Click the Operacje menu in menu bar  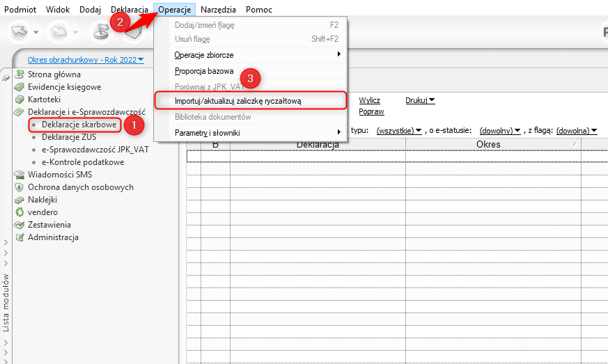(x=175, y=9)
